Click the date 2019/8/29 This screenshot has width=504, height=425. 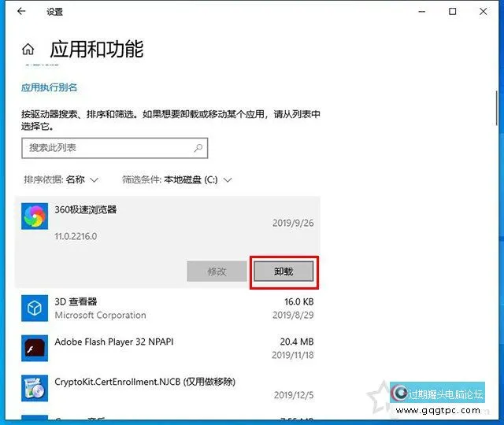293,315
